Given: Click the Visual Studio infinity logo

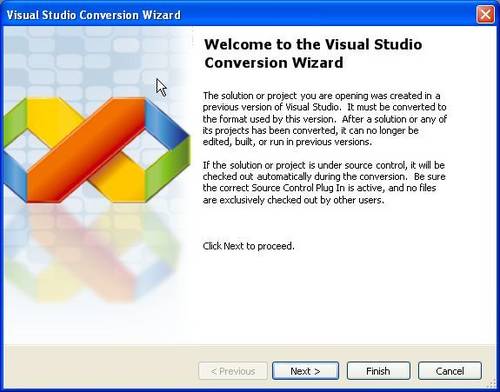Looking at the screenshot, I should pyautogui.click(x=97, y=150).
